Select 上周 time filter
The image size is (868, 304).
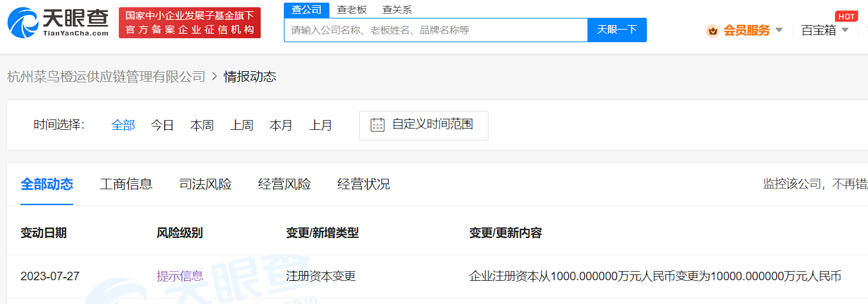pos(242,125)
